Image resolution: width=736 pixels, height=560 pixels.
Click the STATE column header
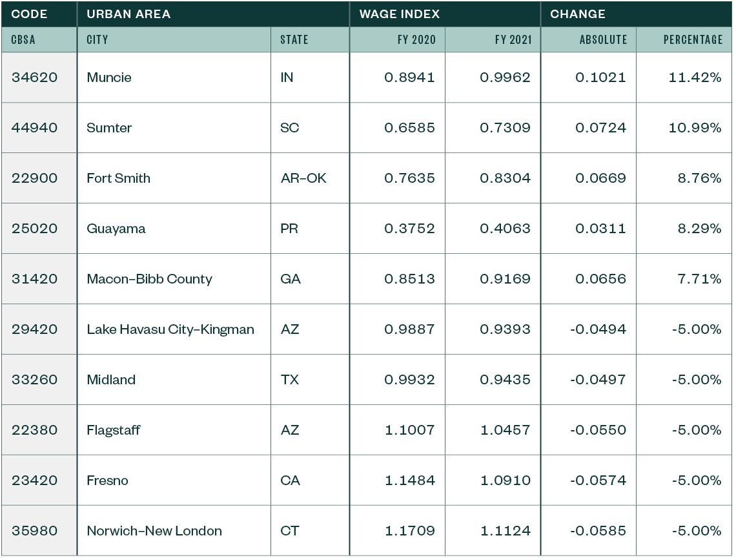point(294,40)
